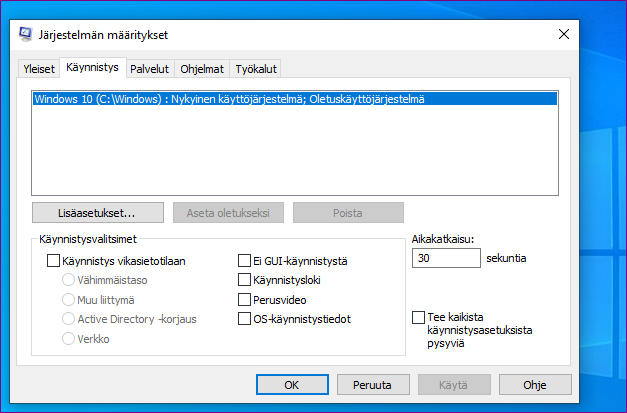Click the Käytä apply button
This screenshot has height=413, width=627.
[x=454, y=385]
